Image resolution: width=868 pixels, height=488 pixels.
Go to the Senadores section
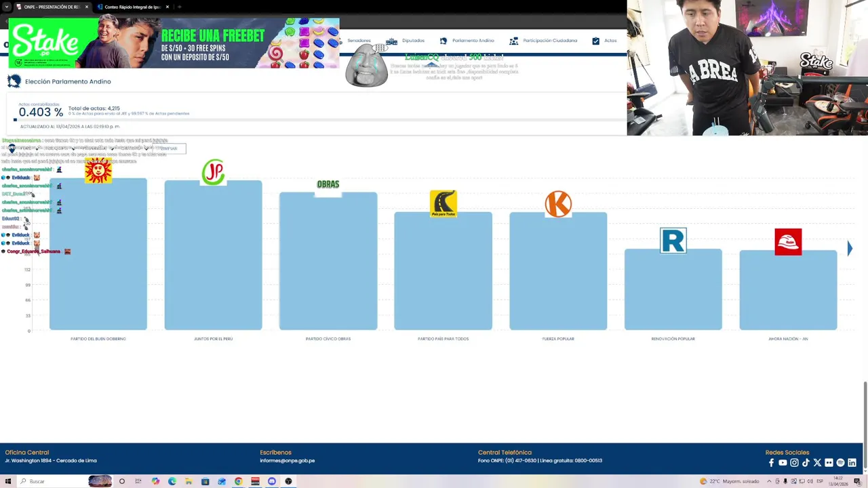(x=359, y=41)
